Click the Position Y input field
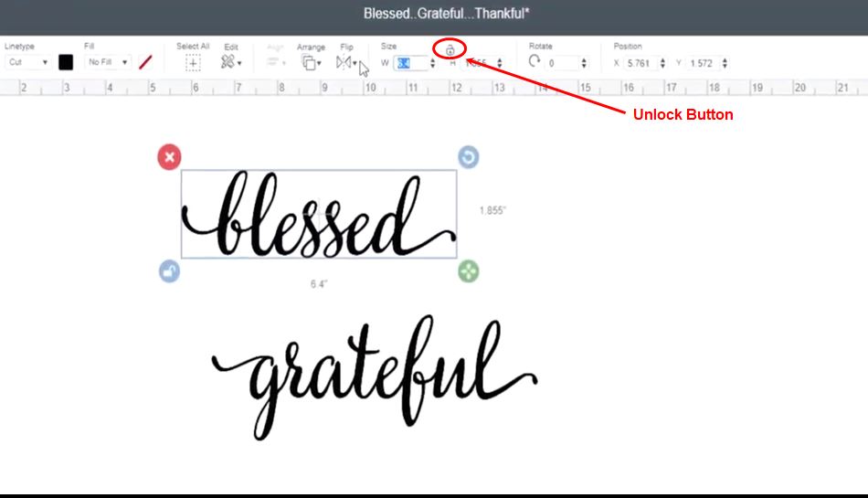 point(703,63)
